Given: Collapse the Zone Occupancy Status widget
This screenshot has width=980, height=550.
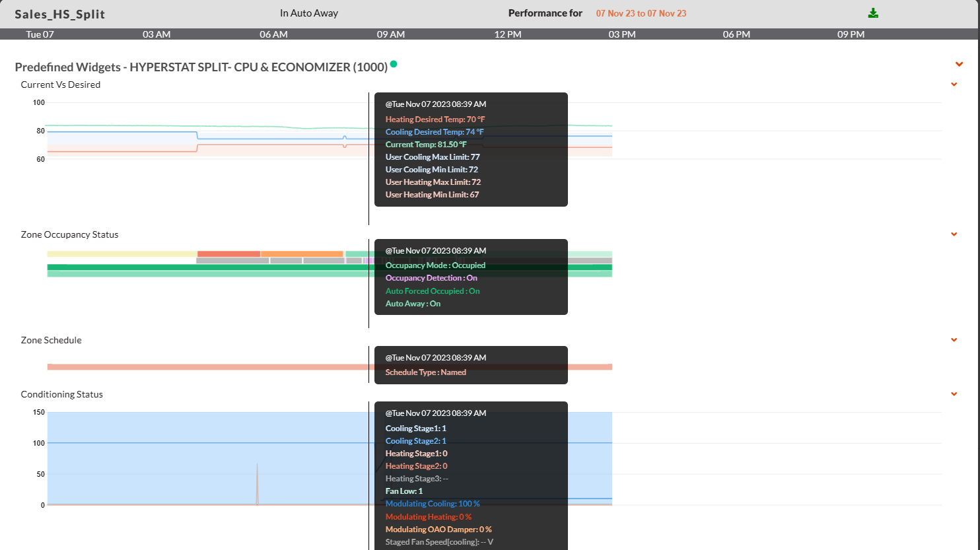Looking at the screenshot, I should (x=954, y=234).
